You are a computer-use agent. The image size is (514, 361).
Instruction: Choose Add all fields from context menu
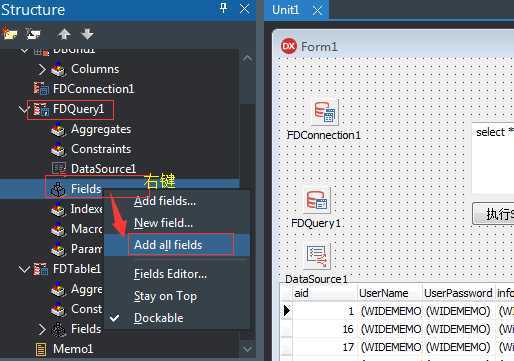[x=177, y=245]
